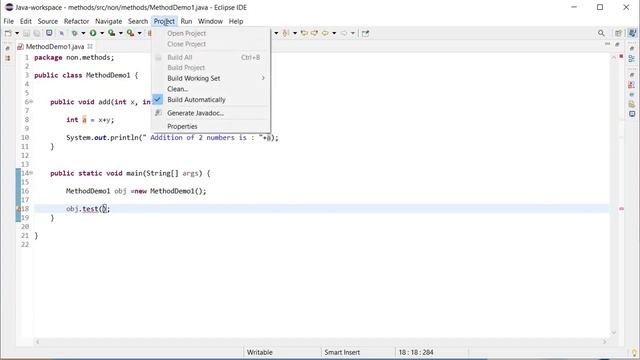Screen dimensions: 640x360
Task: Open the Edit menu
Action: [x=26, y=21]
